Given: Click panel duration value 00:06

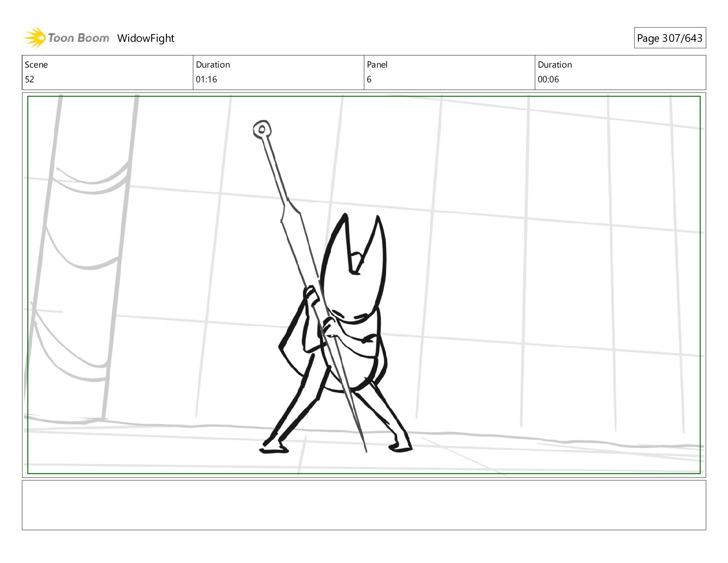Looking at the screenshot, I should click(548, 80).
